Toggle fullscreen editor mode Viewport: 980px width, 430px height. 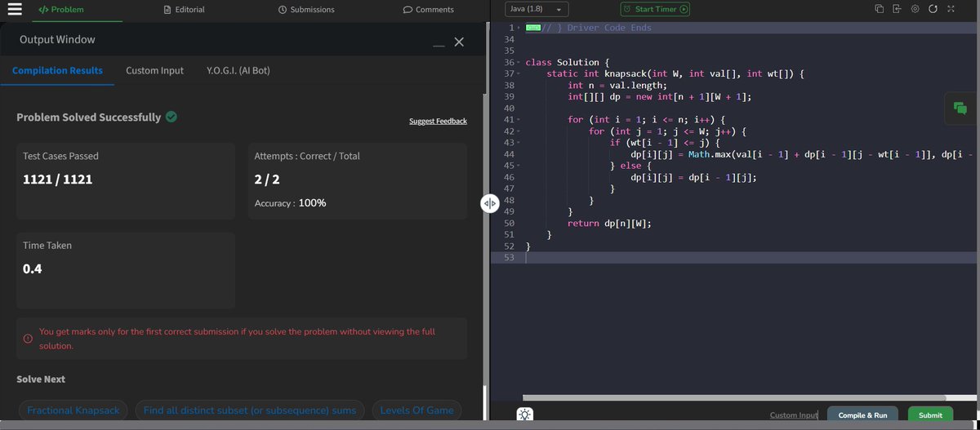(951, 9)
